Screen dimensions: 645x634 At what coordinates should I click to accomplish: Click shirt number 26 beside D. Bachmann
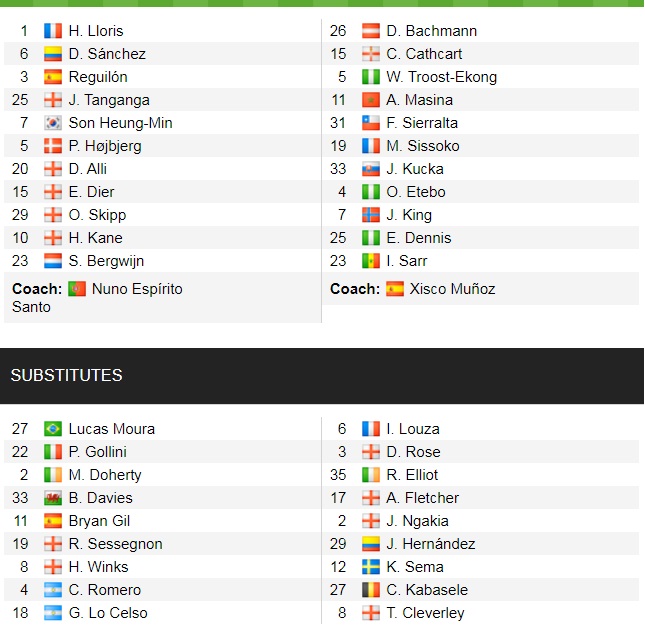click(x=338, y=31)
